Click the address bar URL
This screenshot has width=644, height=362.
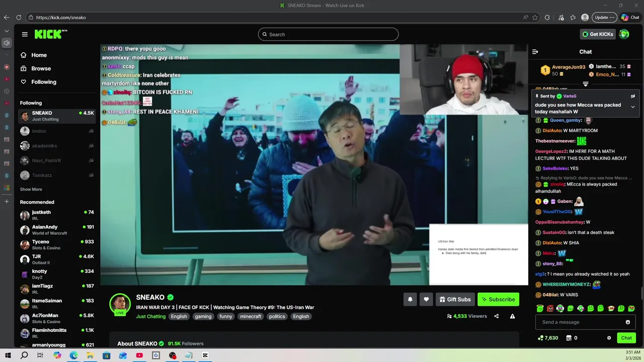click(x=61, y=17)
